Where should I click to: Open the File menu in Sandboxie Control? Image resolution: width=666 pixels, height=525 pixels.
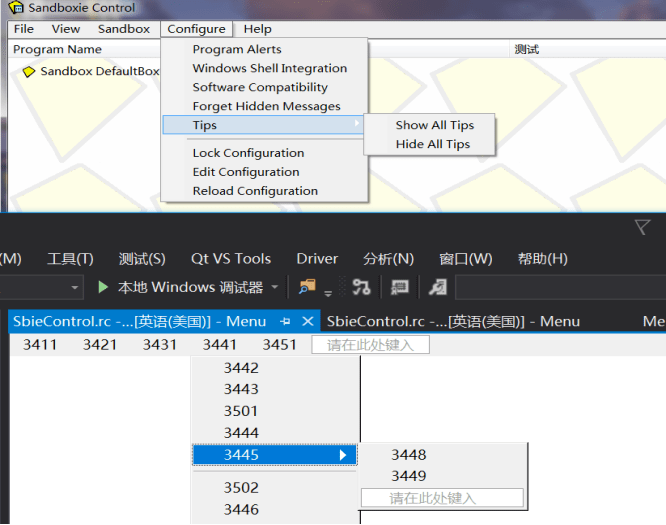click(x=24, y=29)
